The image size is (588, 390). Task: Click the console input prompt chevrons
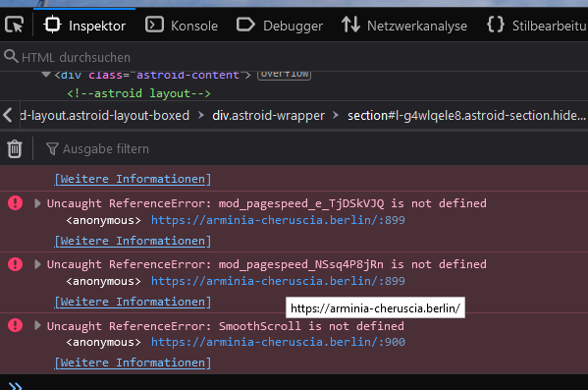(15, 386)
